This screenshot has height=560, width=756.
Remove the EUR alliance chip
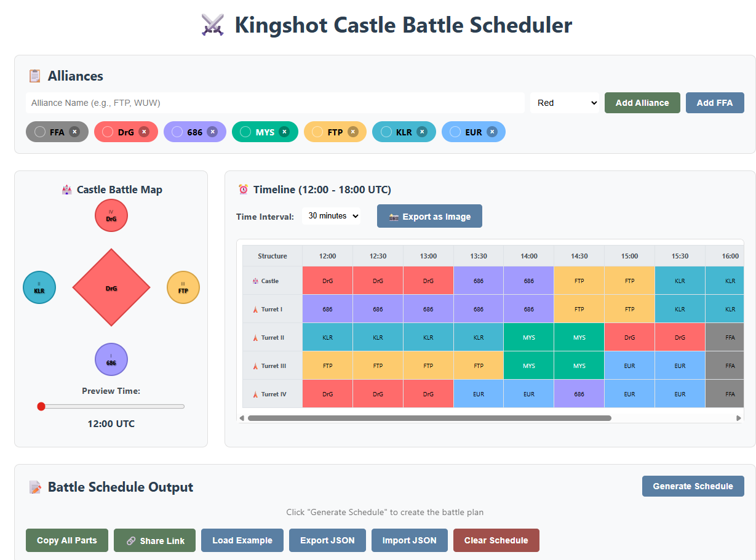(491, 131)
